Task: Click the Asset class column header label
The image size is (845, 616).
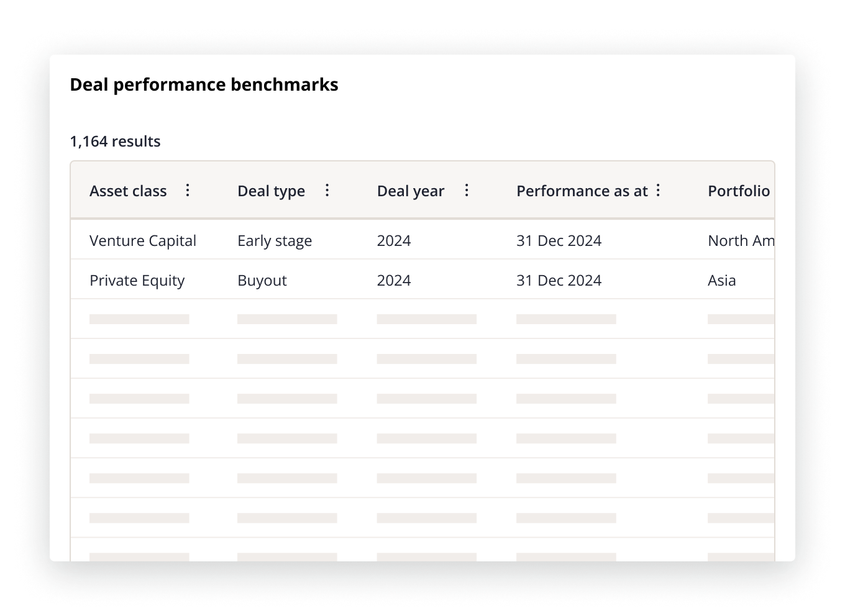Action: pyautogui.click(x=128, y=191)
